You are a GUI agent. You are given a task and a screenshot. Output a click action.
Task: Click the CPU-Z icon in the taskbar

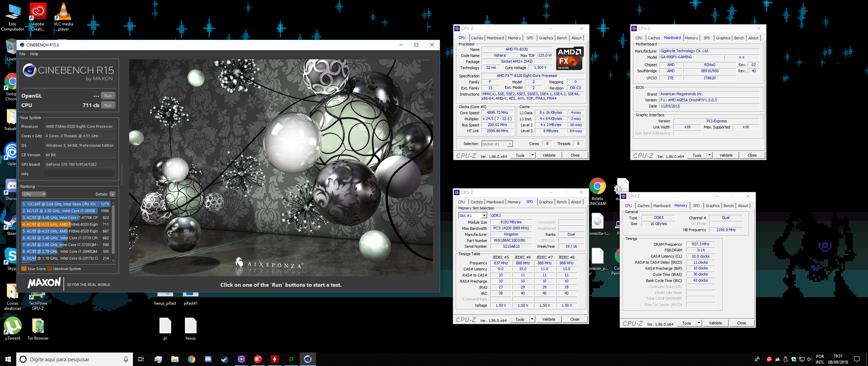241,359
